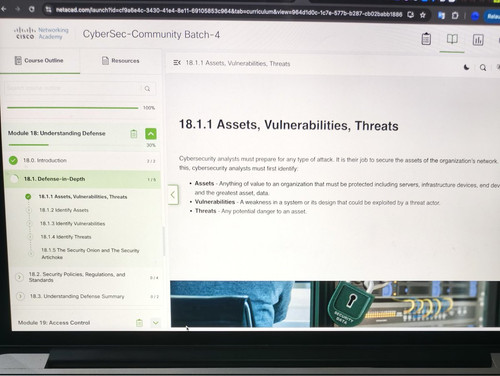Open 18.1.5 The Security Onion and Artichoke
500x376 pixels.
pyautogui.click(x=90, y=253)
